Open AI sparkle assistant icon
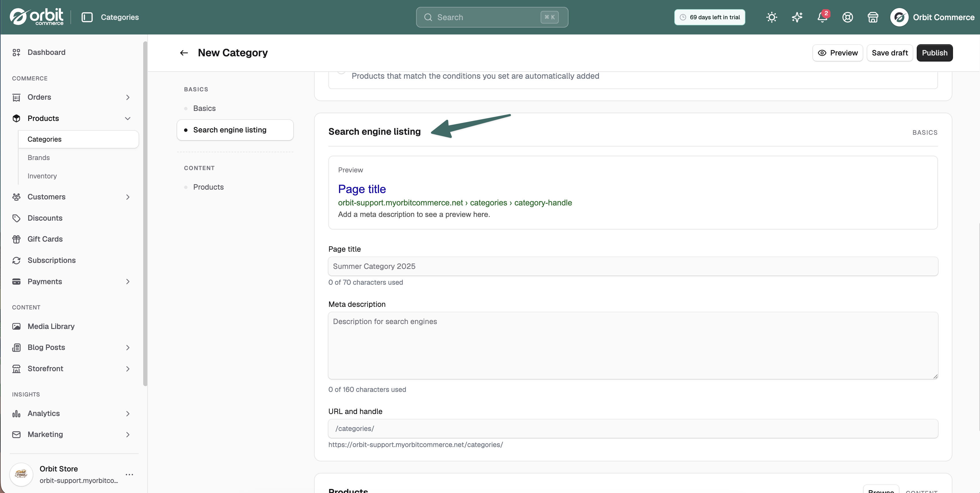This screenshot has width=980, height=493. [x=797, y=17]
